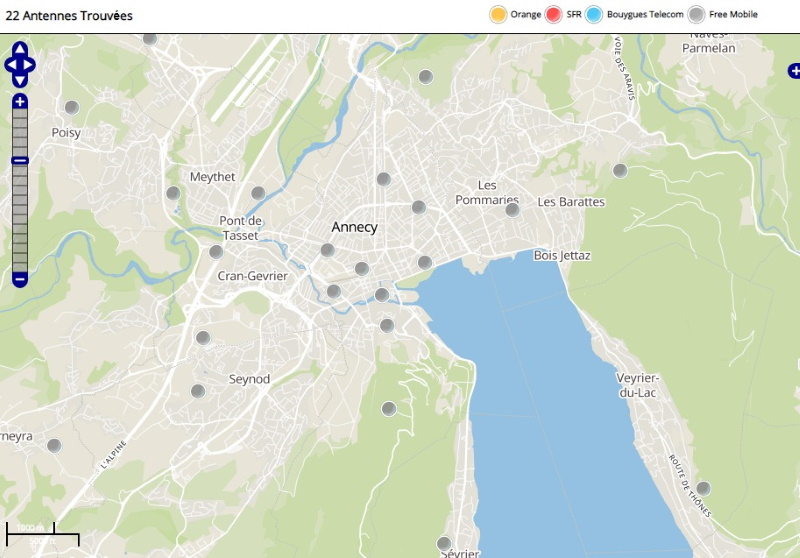Zoom in with the plus button

tap(20, 102)
